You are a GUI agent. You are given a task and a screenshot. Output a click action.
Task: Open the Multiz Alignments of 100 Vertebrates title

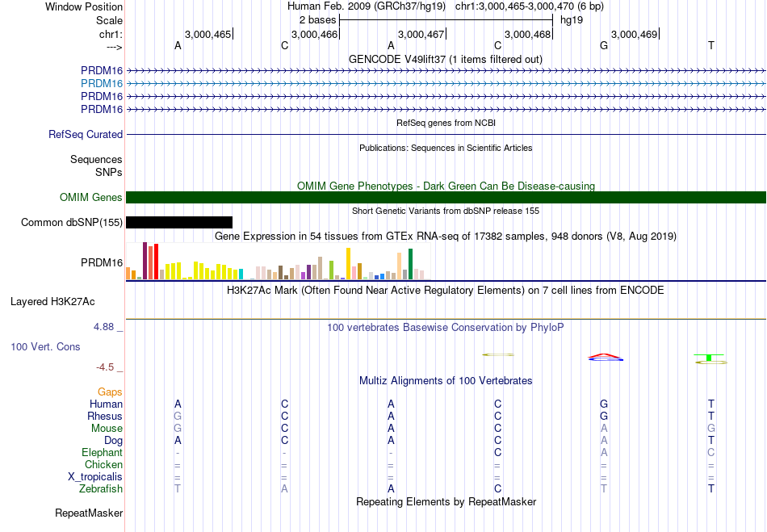tap(446, 381)
